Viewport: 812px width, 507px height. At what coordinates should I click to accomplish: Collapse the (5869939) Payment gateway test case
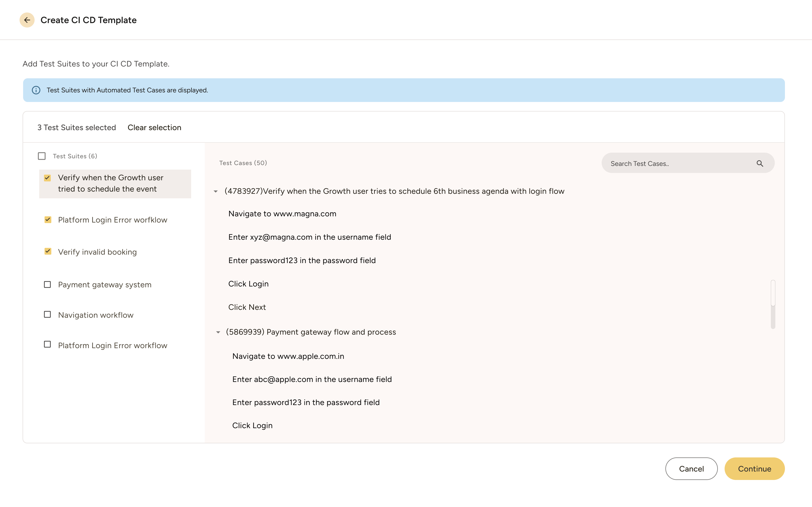click(x=218, y=332)
